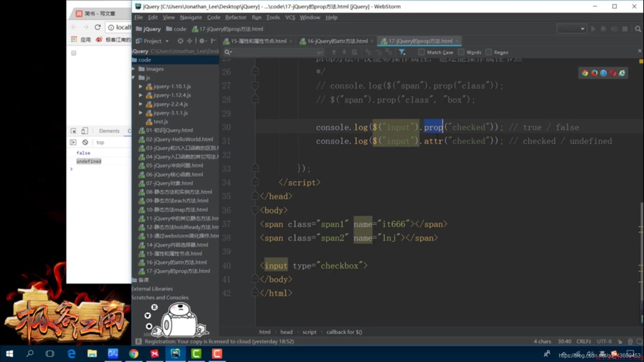Click UTF-8 encoding in status bar
Image resolution: width=644 pixels, height=362 pixels.
point(604,341)
